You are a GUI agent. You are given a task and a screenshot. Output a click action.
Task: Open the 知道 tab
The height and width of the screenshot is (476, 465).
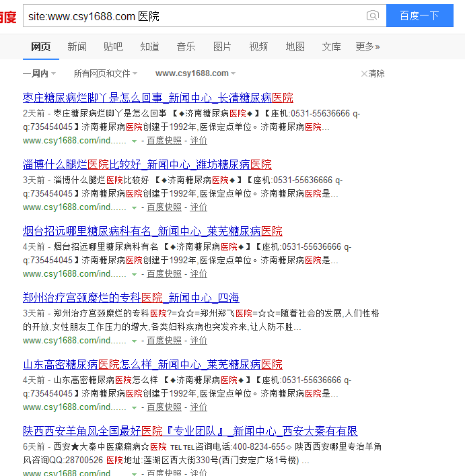[149, 46]
